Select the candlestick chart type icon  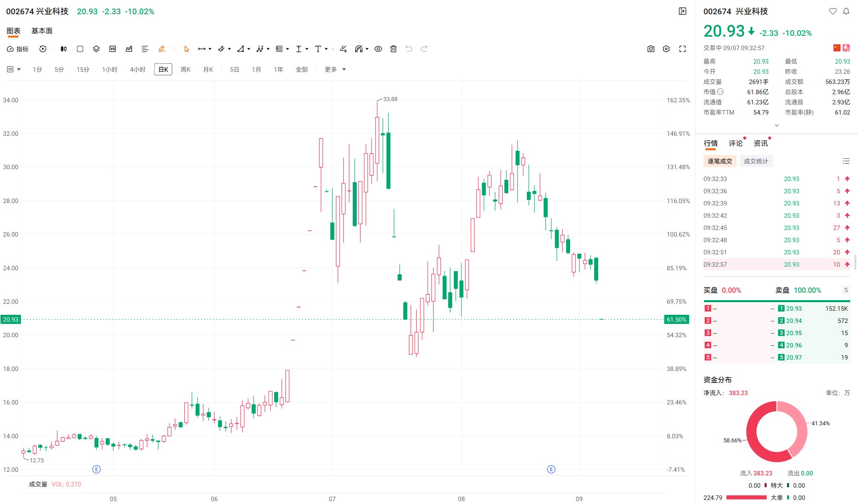coord(64,49)
